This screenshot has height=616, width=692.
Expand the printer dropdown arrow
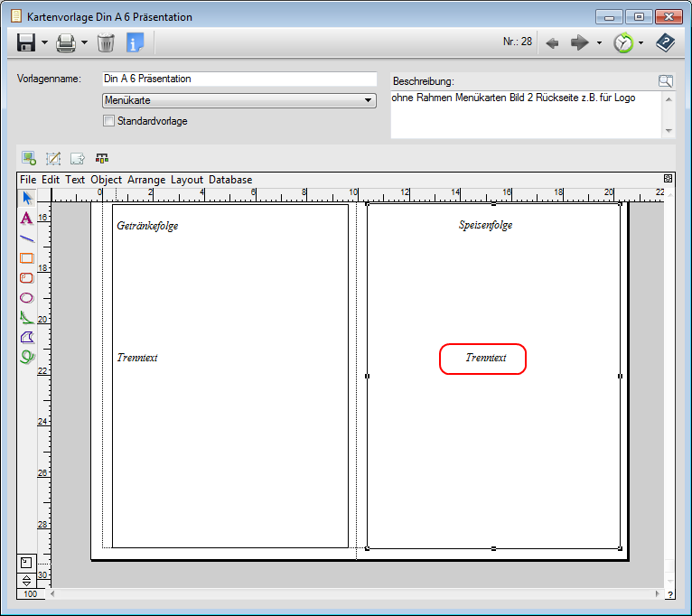84,43
